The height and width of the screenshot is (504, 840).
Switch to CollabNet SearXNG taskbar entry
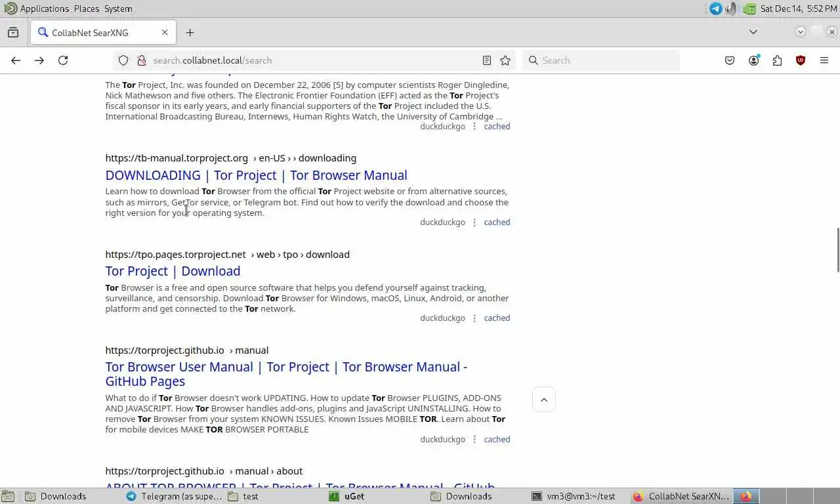coord(682,497)
